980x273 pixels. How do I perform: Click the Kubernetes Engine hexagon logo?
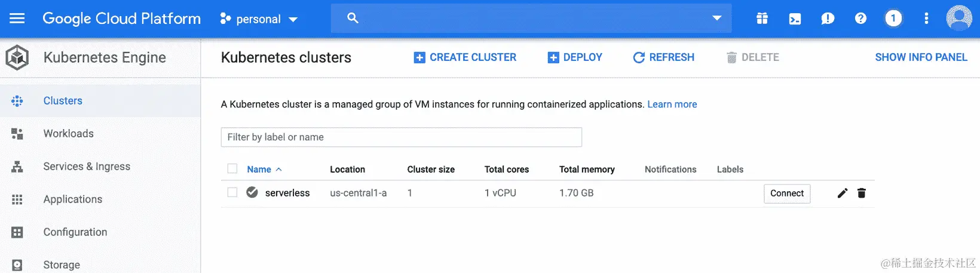pyautogui.click(x=17, y=57)
